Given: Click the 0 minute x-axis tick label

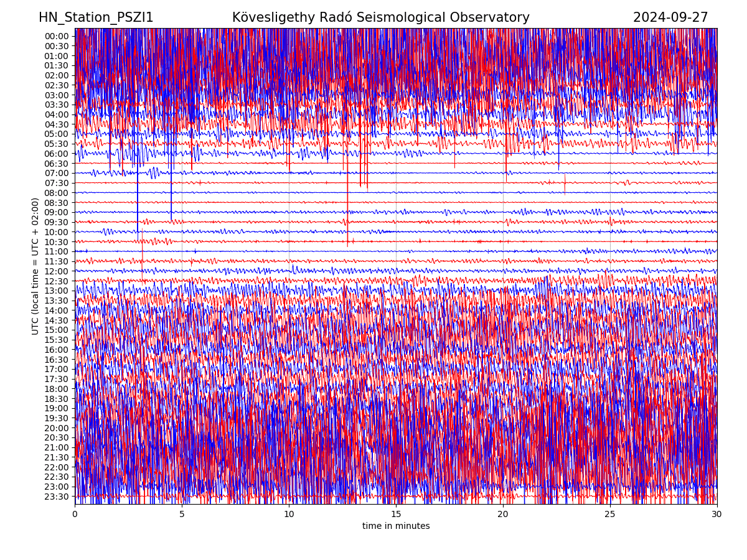Looking at the screenshot, I should pos(75,515).
